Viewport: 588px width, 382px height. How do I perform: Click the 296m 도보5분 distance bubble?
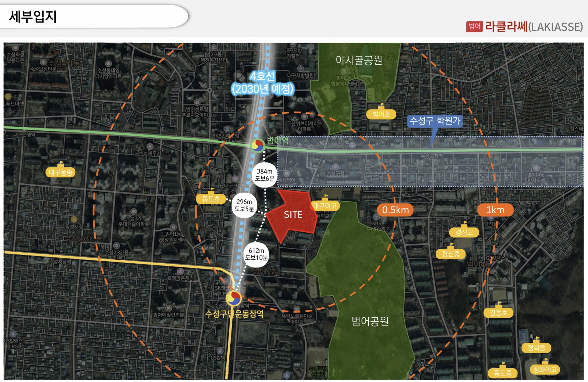click(x=244, y=205)
